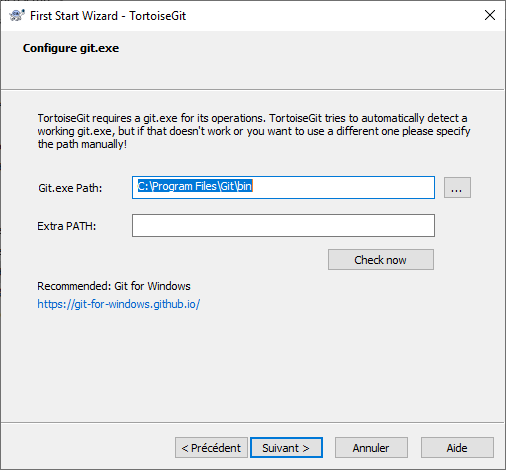Close the First Start Wizard window
The image size is (506, 470).
tap(490, 15)
